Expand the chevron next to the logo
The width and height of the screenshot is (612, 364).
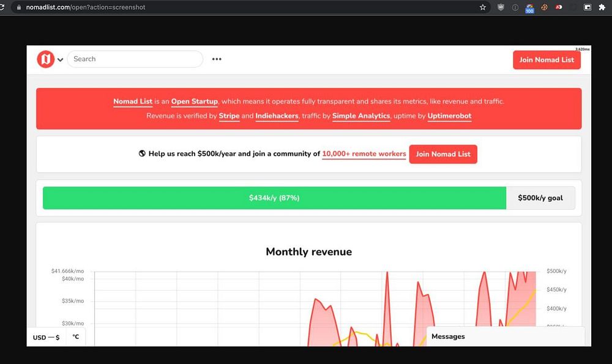[60, 60]
